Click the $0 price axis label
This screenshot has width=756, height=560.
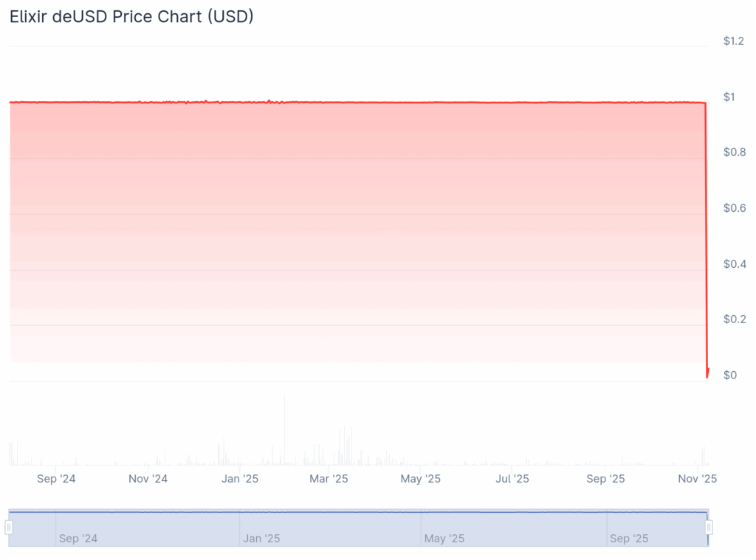coord(729,375)
